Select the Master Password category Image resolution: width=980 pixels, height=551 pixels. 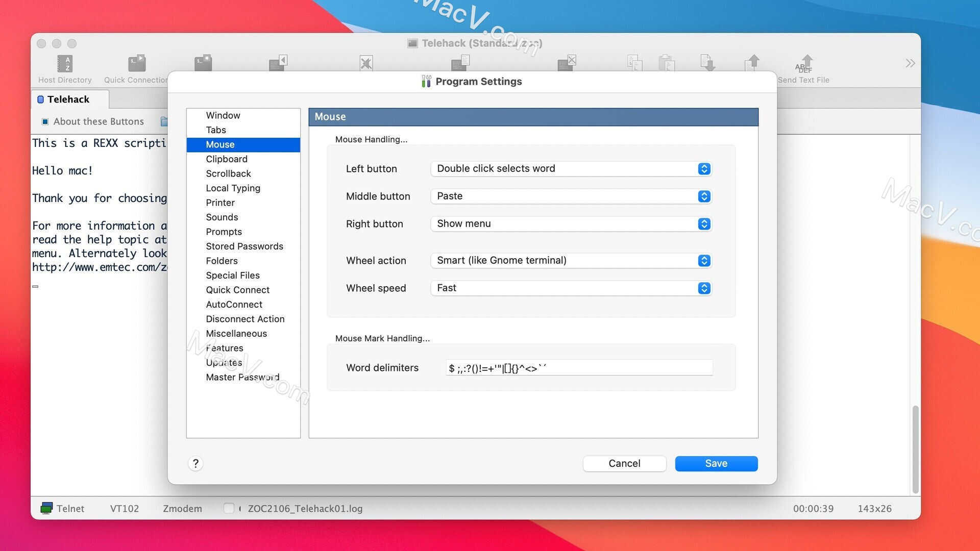243,377
